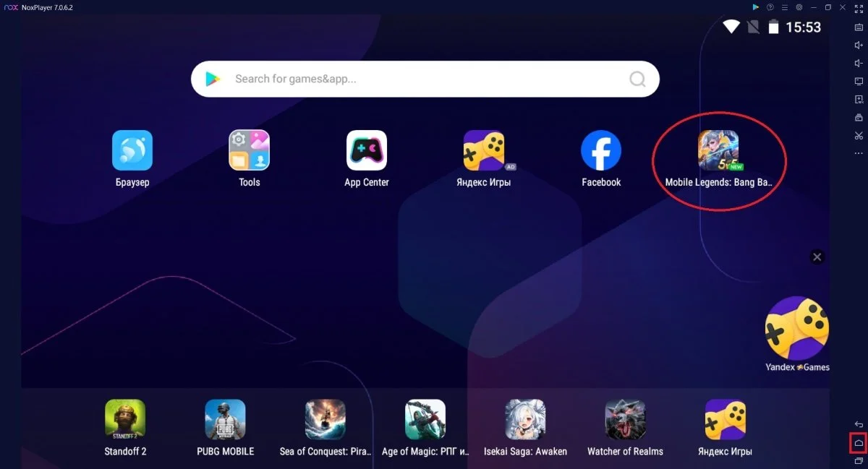Open NoxPlayer system settings gear

coord(799,7)
